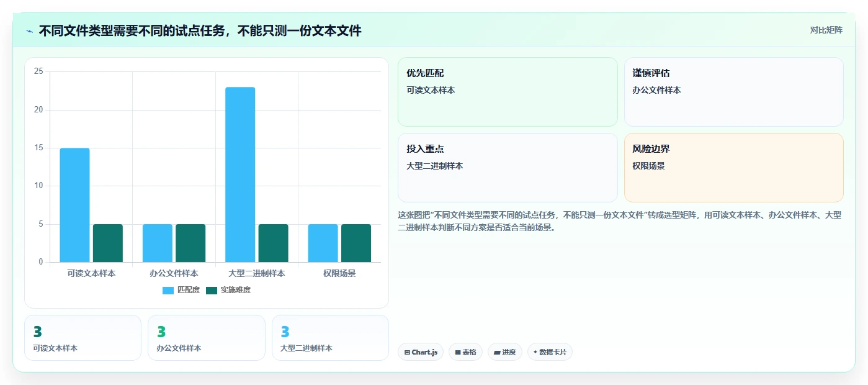Click the y-axis tick value 20
This screenshot has width=868, height=385.
coord(38,110)
